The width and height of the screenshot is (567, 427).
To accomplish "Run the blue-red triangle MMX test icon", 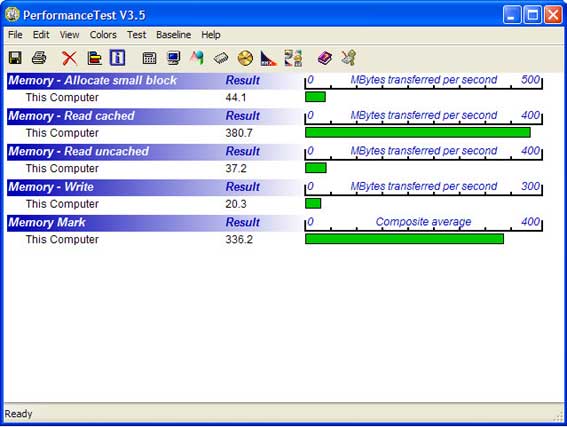I will tap(269, 58).
